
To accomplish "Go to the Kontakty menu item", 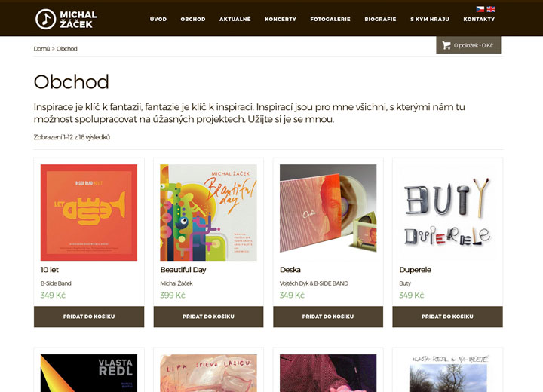I will click(479, 19).
